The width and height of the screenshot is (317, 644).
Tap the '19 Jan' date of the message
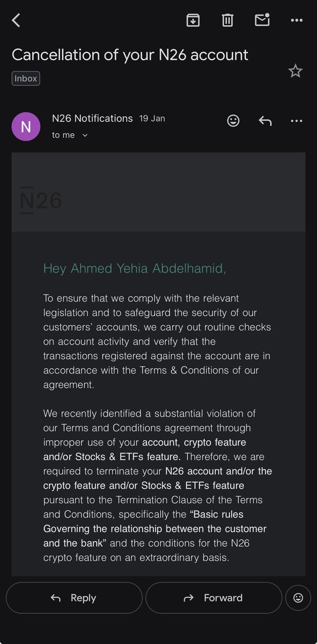[x=152, y=119]
